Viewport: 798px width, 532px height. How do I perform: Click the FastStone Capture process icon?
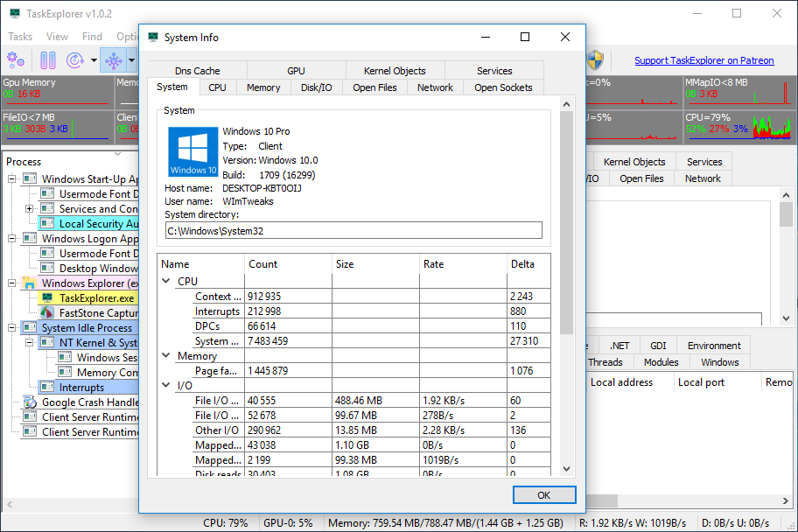(47, 312)
